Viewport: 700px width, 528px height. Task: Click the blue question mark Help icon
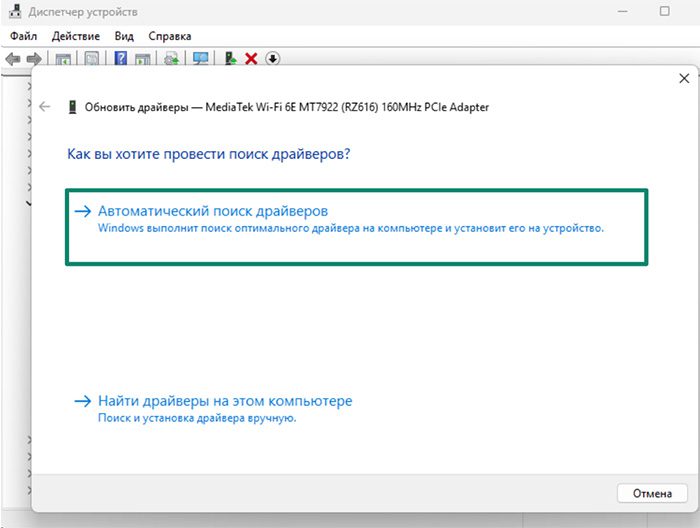click(121, 58)
